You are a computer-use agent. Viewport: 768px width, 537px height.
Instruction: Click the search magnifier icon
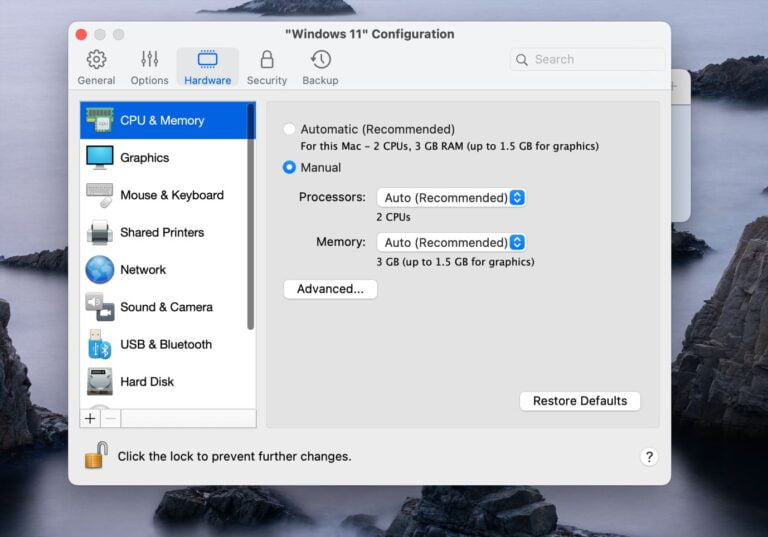click(522, 60)
